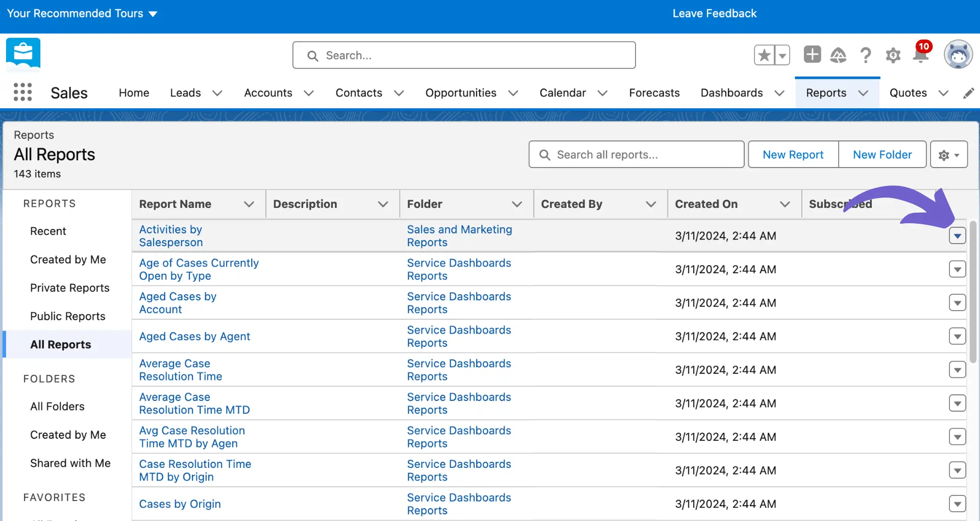The height and width of the screenshot is (521, 980).
Task: Open the user profile avatar
Action: point(958,54)
